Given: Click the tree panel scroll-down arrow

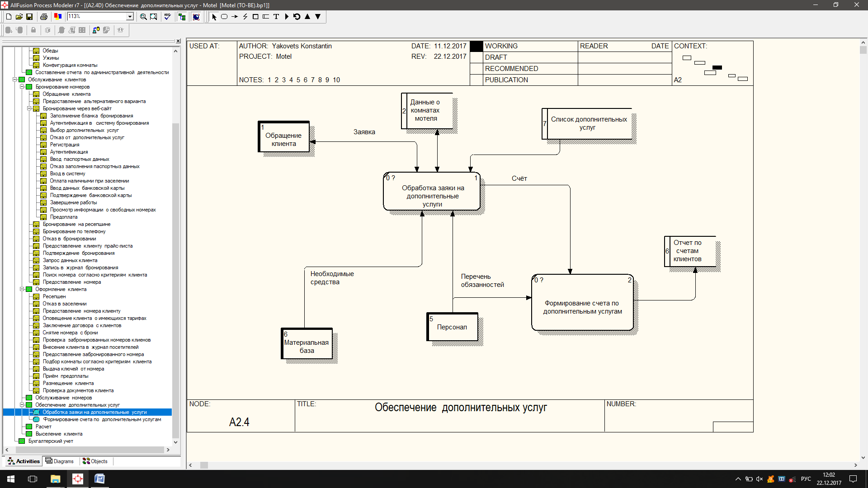Looking at the screenshot, I should click(176, 442).
